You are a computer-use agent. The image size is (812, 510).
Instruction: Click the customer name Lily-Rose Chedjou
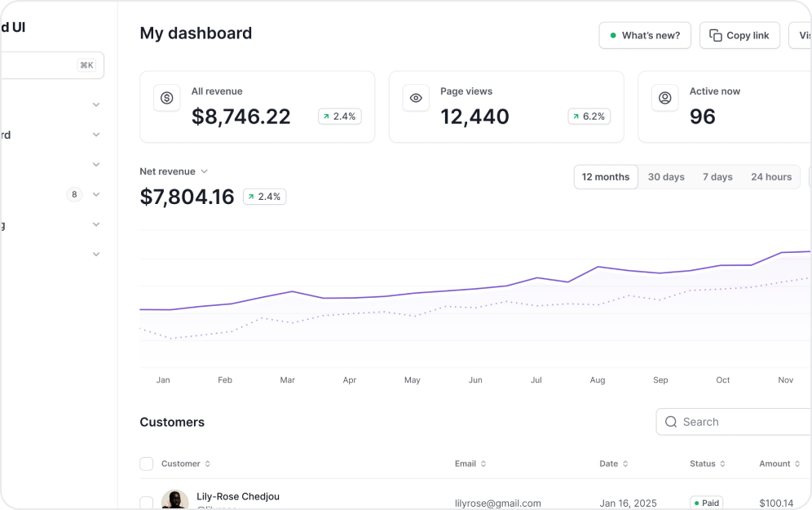pyautogui.click(x=238, y=496)
